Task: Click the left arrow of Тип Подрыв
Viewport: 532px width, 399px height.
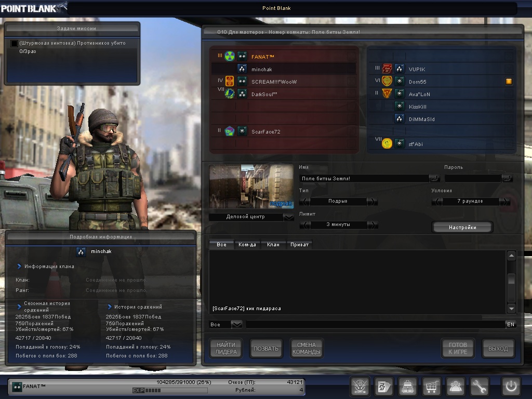Action: point(304,202)
